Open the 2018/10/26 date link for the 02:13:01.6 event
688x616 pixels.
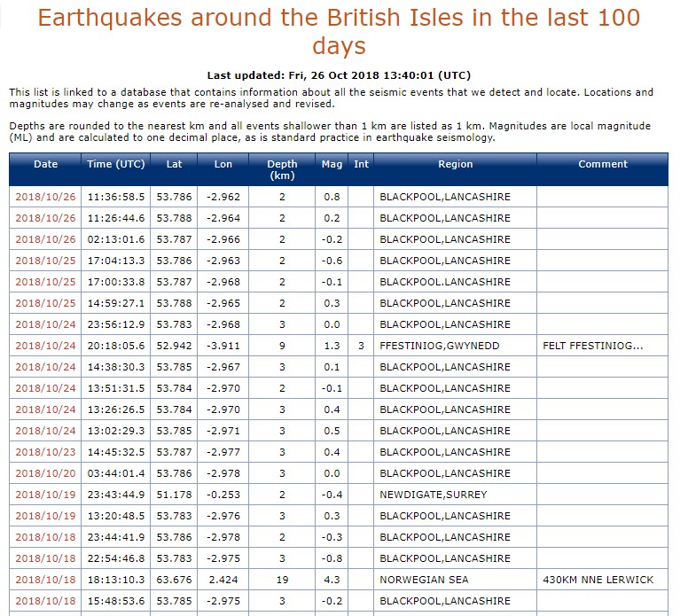tap(46, 239)
